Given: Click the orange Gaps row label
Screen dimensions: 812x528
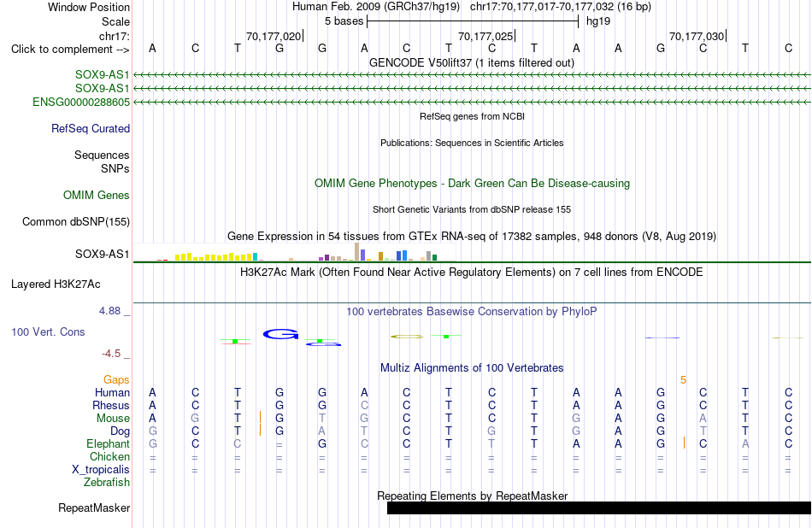Looking at the screenshot, I should (x=116, y=380).
